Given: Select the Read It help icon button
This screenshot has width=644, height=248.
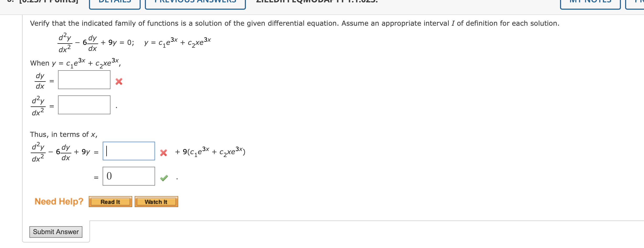Looking at the screenshot, I should [110, 202].
